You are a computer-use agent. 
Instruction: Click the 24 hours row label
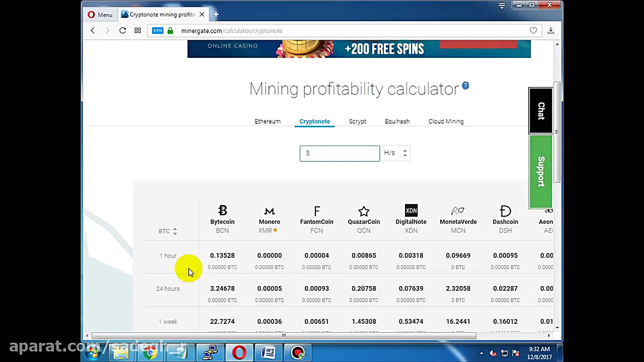coord(168,289)
